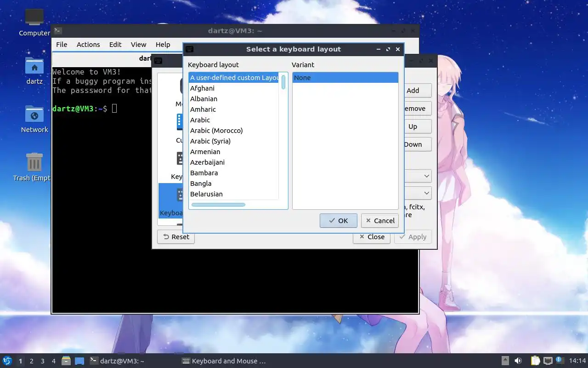Screen dimensions: 588x368
Task: Open the View menu in terminal
Action: coord(138,45)
